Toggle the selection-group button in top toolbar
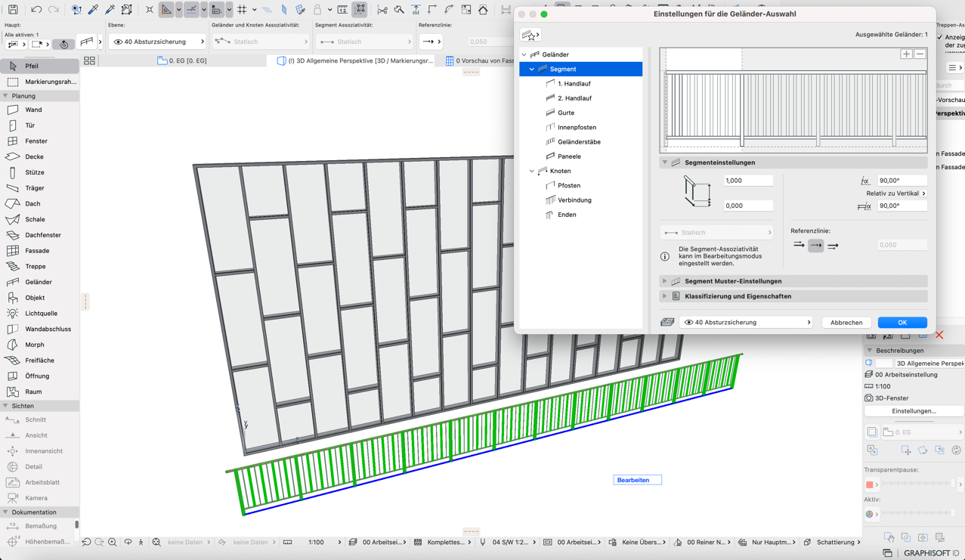This screenshot has height=560, width=965. pos(360,10)
